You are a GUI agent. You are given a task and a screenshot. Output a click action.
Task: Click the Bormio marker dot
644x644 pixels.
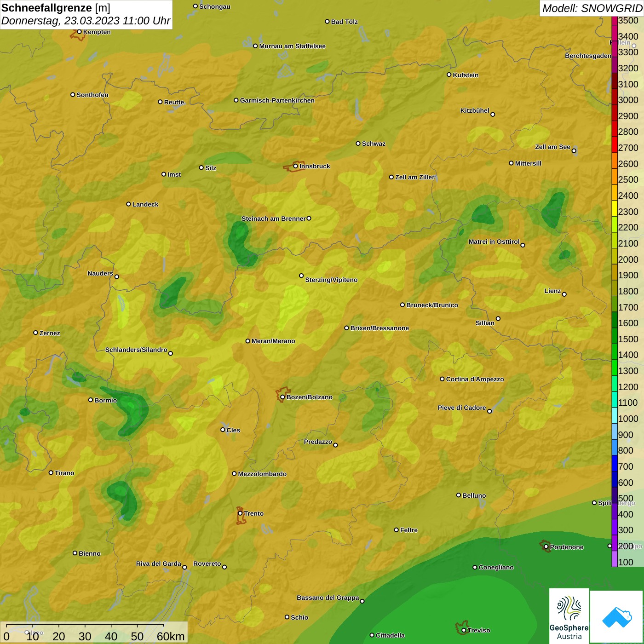pos(91,400)
